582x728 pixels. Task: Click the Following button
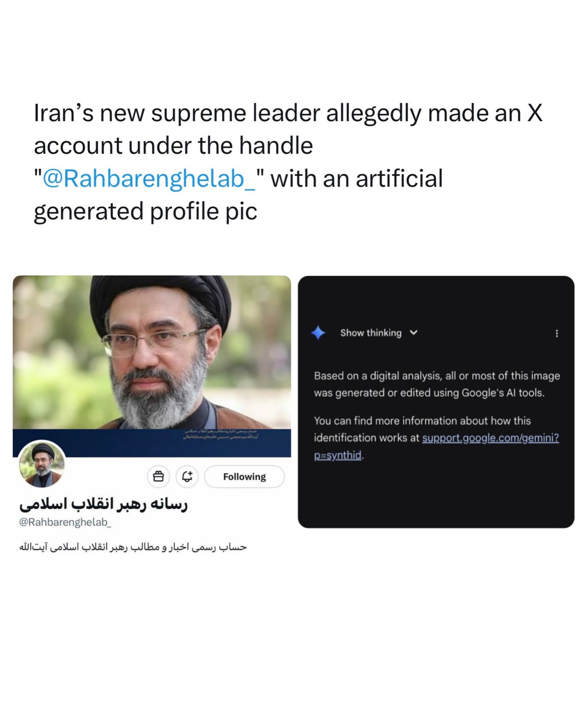point(244,477)
